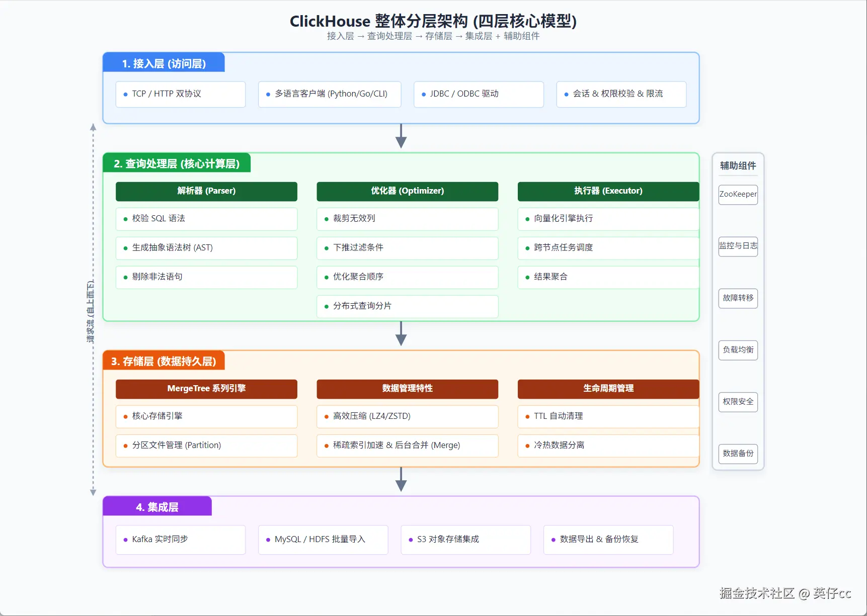Select the '故障转移' component box
The height and width of the screenshot is (616, 867).
click(x=738, y=298)
